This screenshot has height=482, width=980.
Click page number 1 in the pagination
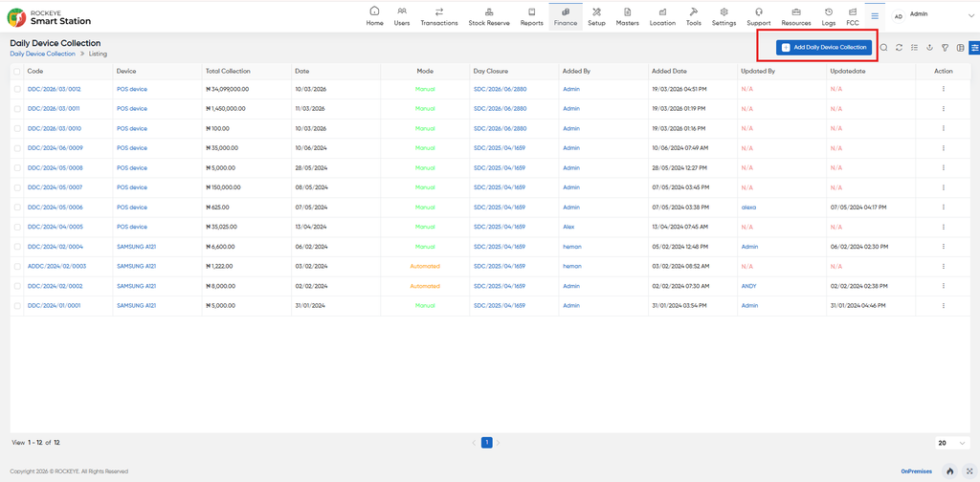pos(487,443)
